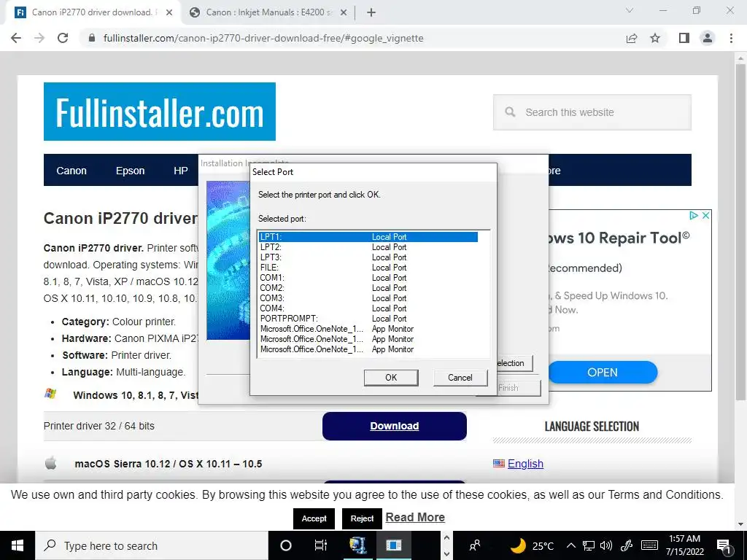Image resolution: width=747 pixels, height=560 pixels.
Task: Open Task View on the taskbar
Action: click(321, 545)
